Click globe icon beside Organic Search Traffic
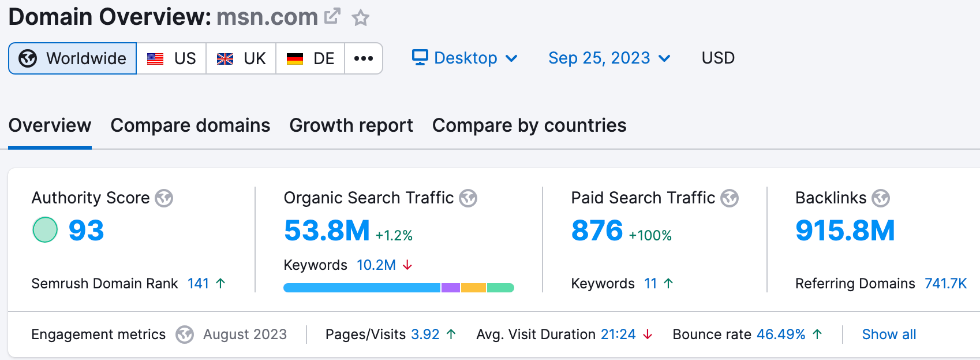This screenshot has width=980, height=360. (x=468, y=198)
